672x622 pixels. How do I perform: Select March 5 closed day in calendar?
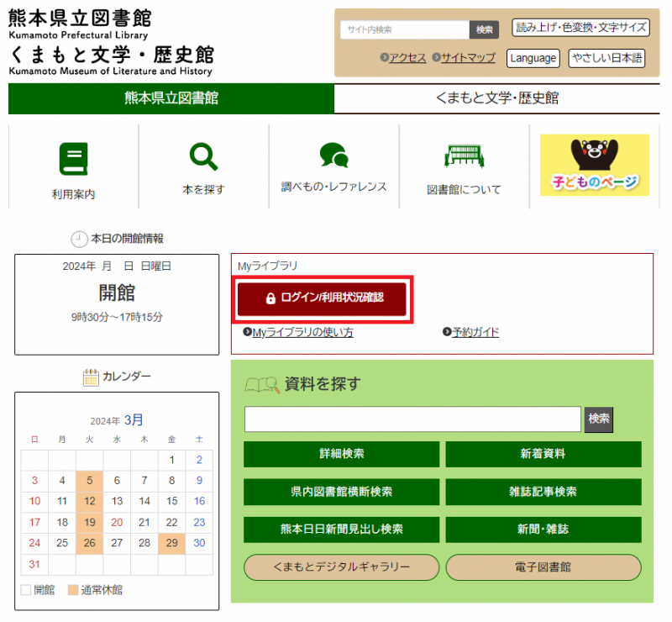[90, 481]
